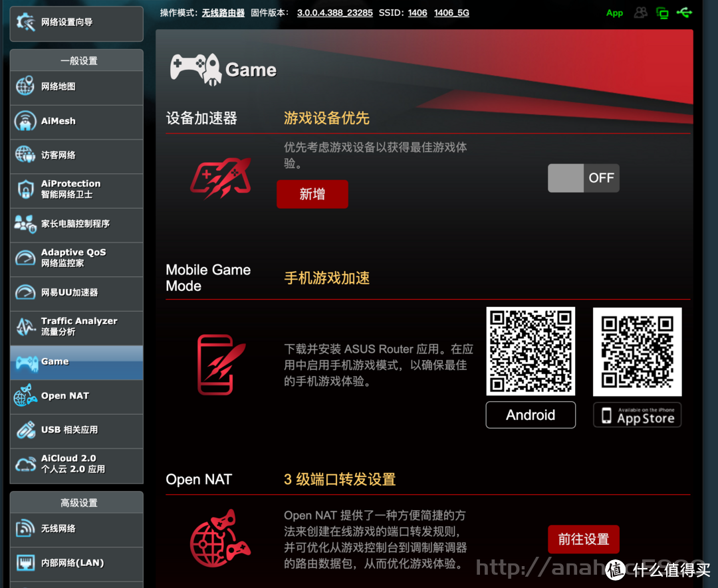Viewport: 718px width, 588px height.
Task: Click the 内部网络(LAN) ethernet icon
Action: [x=26, y=562]
